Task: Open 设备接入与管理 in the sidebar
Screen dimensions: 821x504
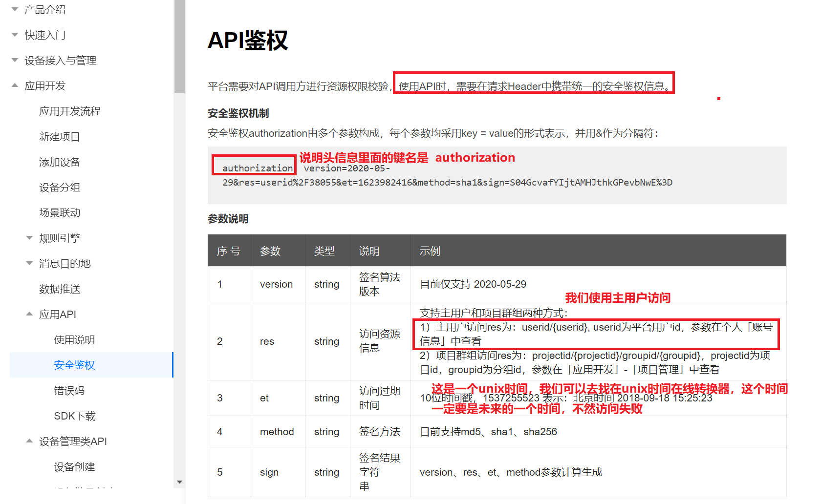Action: [61, 61]
